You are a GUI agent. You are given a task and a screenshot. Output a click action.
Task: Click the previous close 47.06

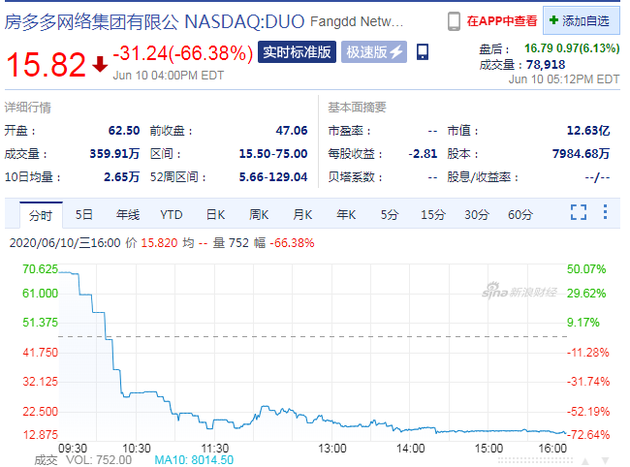(291, 131)
